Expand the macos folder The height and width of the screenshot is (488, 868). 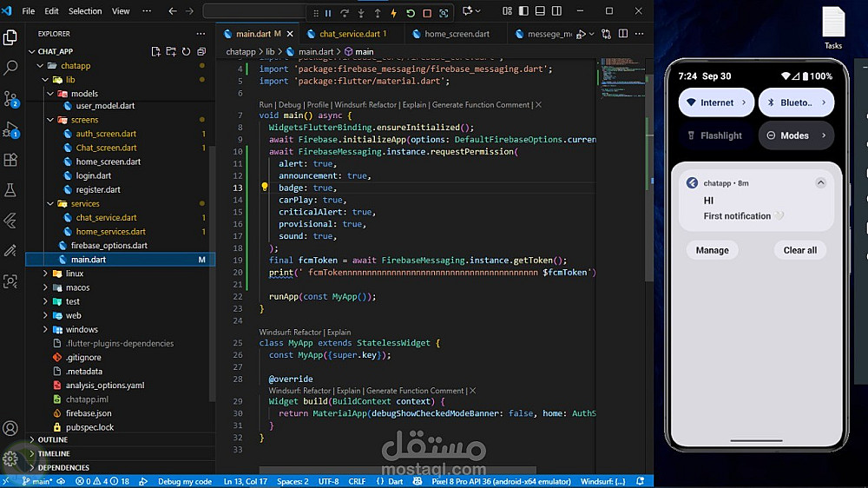(45, 287)
